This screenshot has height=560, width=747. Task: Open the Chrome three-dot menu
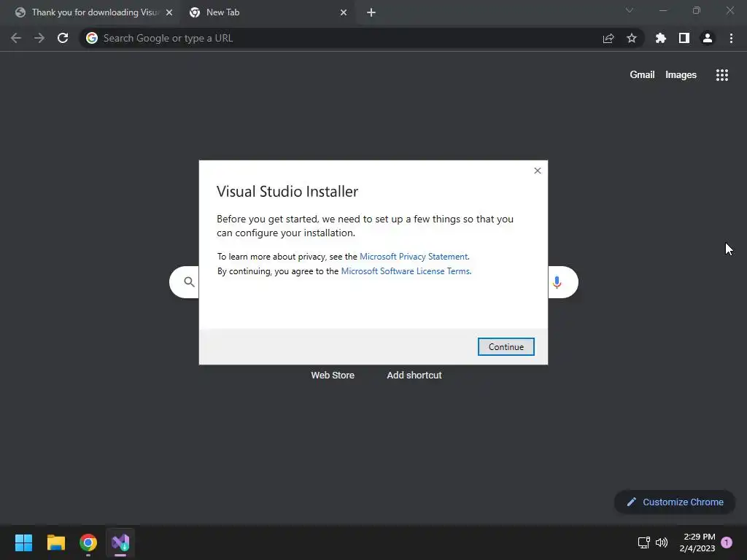[731, 38]
